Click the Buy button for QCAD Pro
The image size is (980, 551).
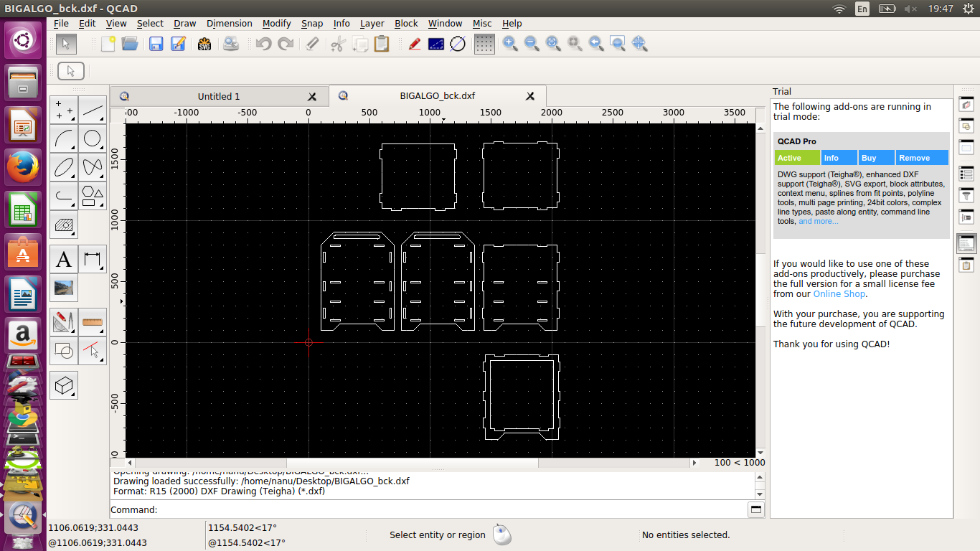coord(876,158)
